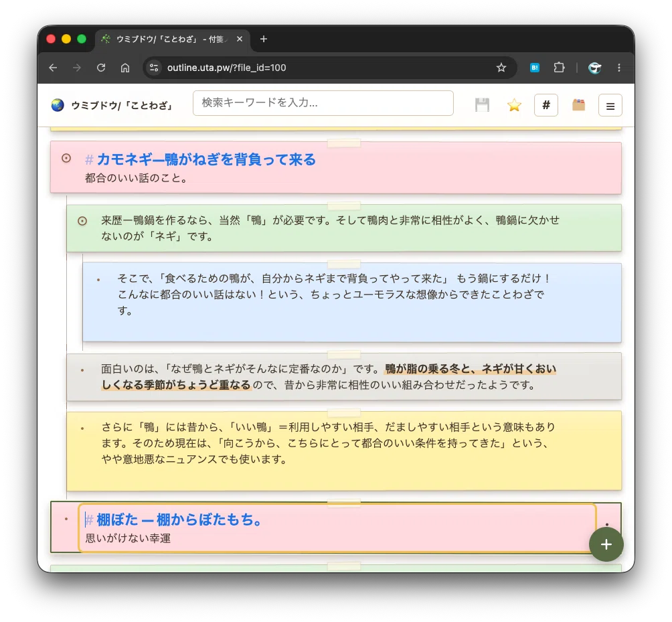Viewport: 672px width, 622px height.
Task: Bookmark this page with star icon
Action: click(501, 68)
